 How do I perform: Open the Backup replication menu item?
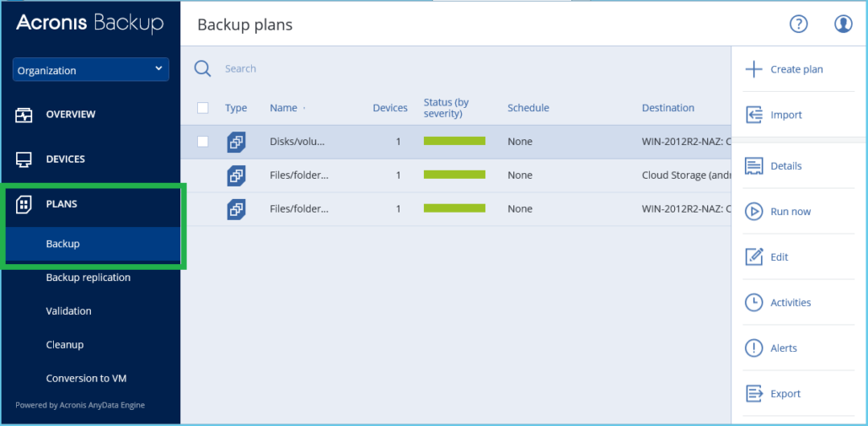(x=88, y=278)
